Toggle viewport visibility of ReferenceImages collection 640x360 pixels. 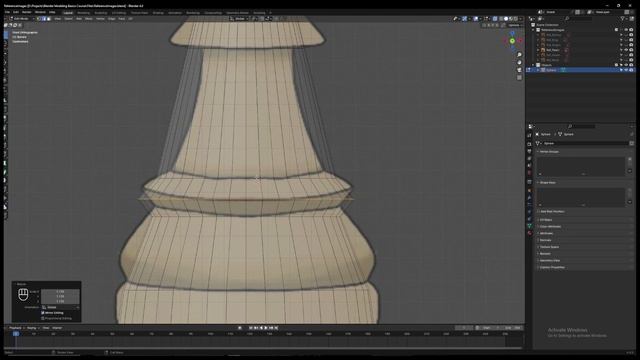(x=626, y=30)
